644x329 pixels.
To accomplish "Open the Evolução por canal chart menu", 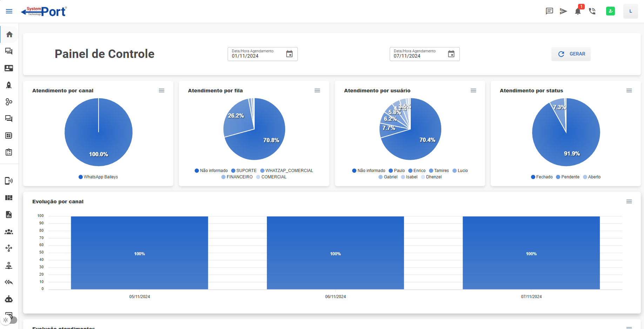I will point(629,202).
